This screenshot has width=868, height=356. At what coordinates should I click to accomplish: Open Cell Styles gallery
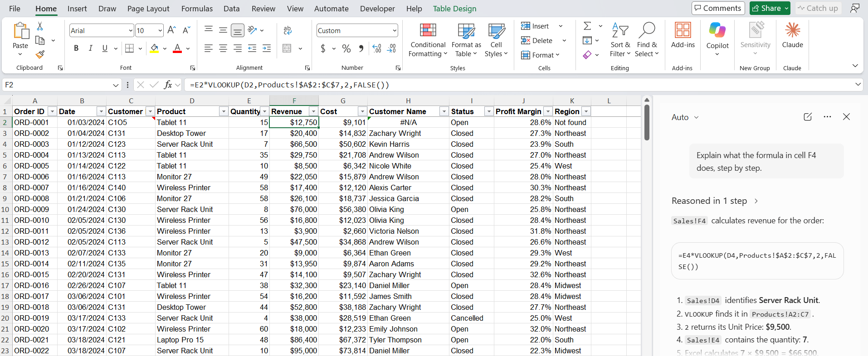point(496,40)
